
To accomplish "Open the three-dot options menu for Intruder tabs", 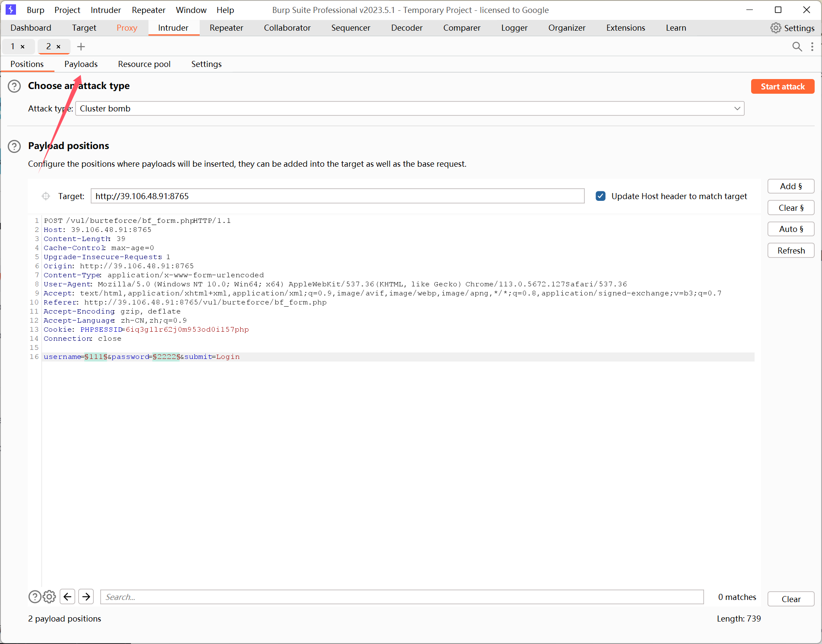I will click(x=812, y=47).
